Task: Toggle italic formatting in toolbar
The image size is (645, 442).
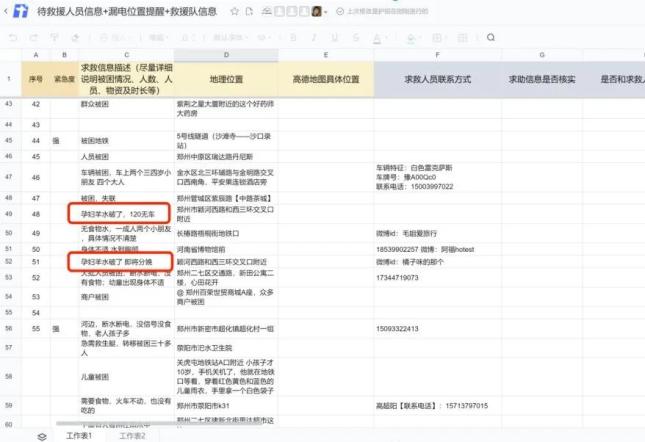Action: click(313, 37)
